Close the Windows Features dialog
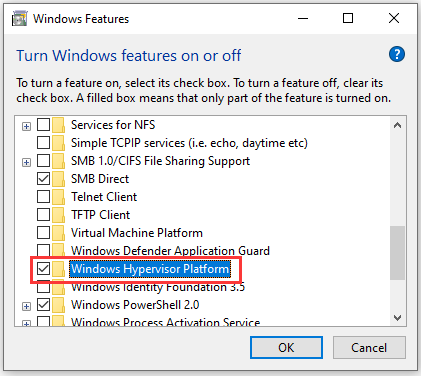Image resolution: width=421 pixels, height=376 pixels. (394, 18)
